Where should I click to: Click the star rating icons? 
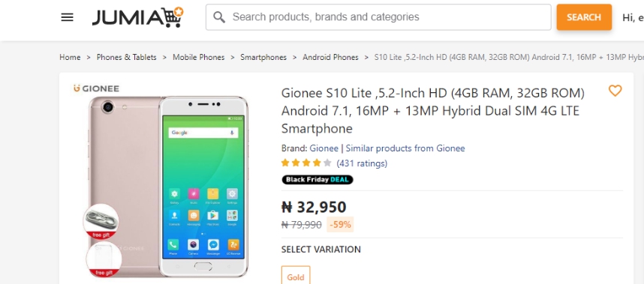point(306,163)
